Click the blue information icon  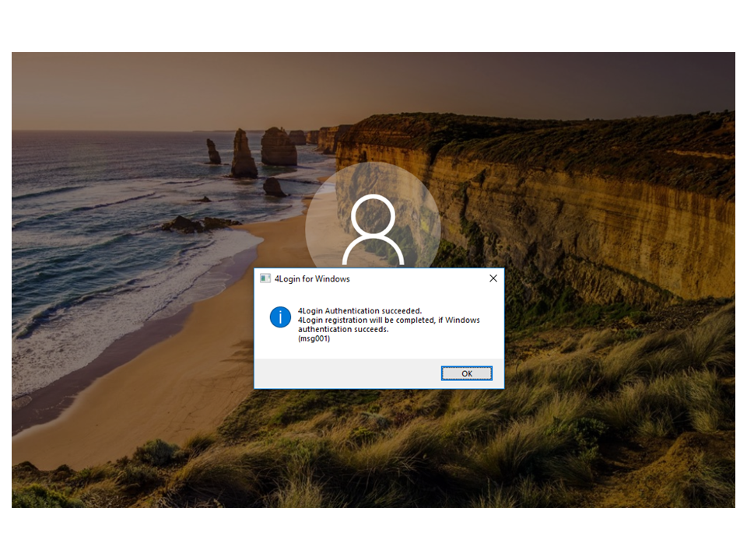click(x=280, y=317)
